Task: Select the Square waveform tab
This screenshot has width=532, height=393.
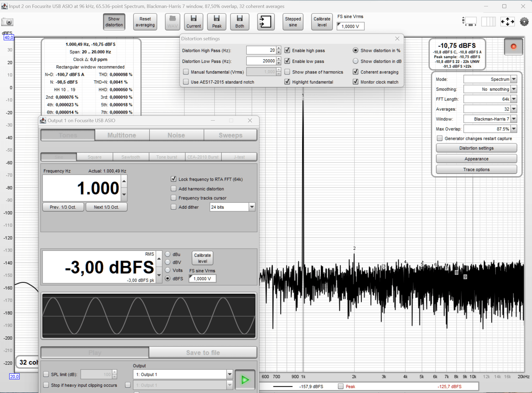Action: [x=95, y=157]
